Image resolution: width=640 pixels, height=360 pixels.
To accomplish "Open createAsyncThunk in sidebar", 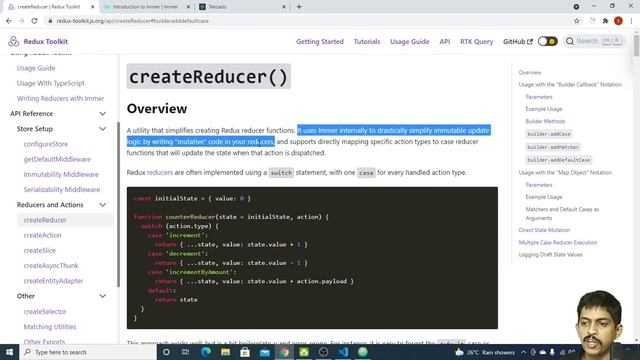I will pos(51,265).
